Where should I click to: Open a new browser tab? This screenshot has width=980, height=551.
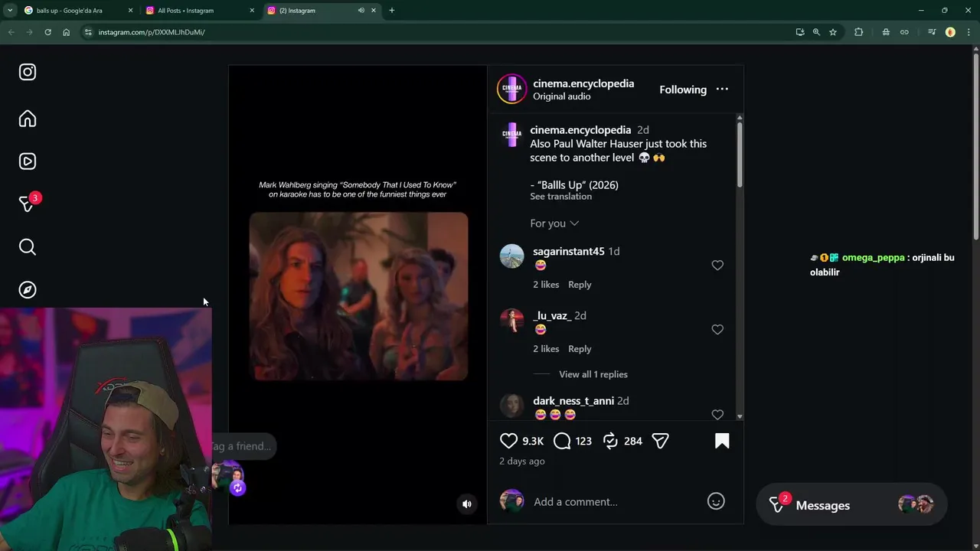[x=392, y=11]
